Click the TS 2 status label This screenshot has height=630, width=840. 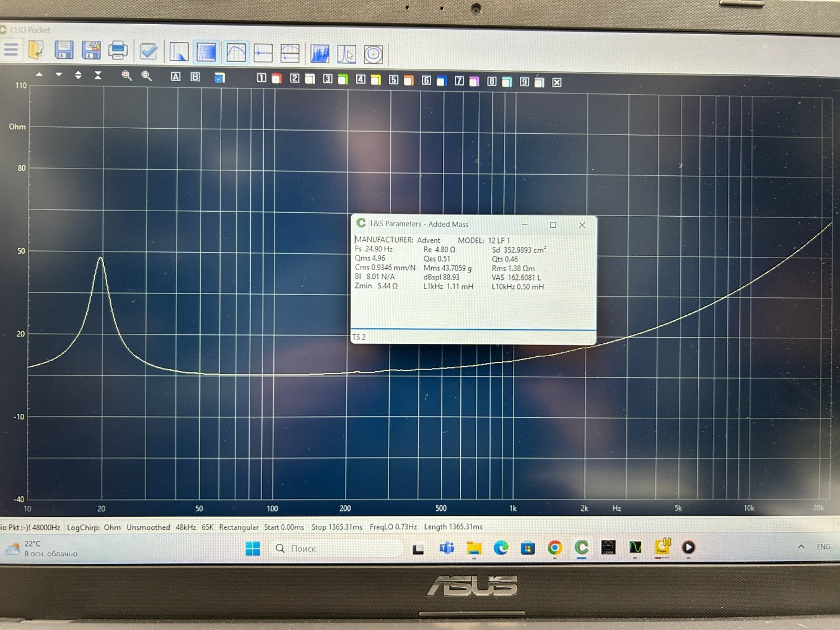pos(359,337)
